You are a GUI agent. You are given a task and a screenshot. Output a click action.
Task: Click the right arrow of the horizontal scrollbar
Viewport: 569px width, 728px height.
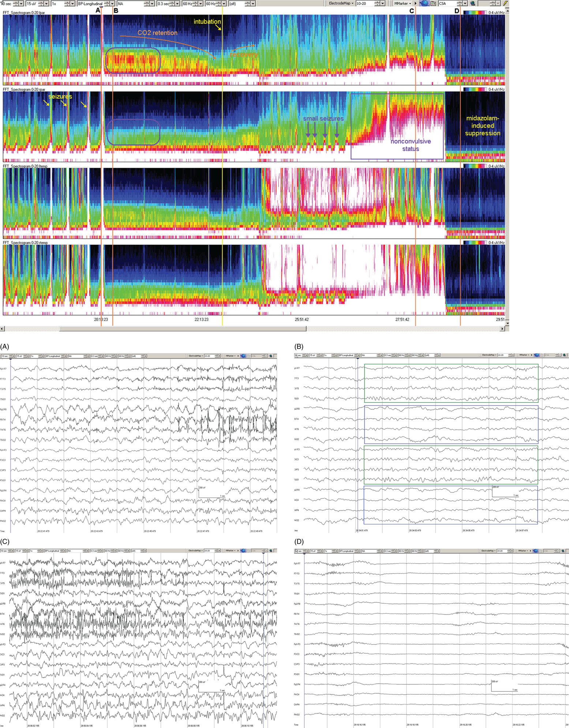click(x=502, y=329)
